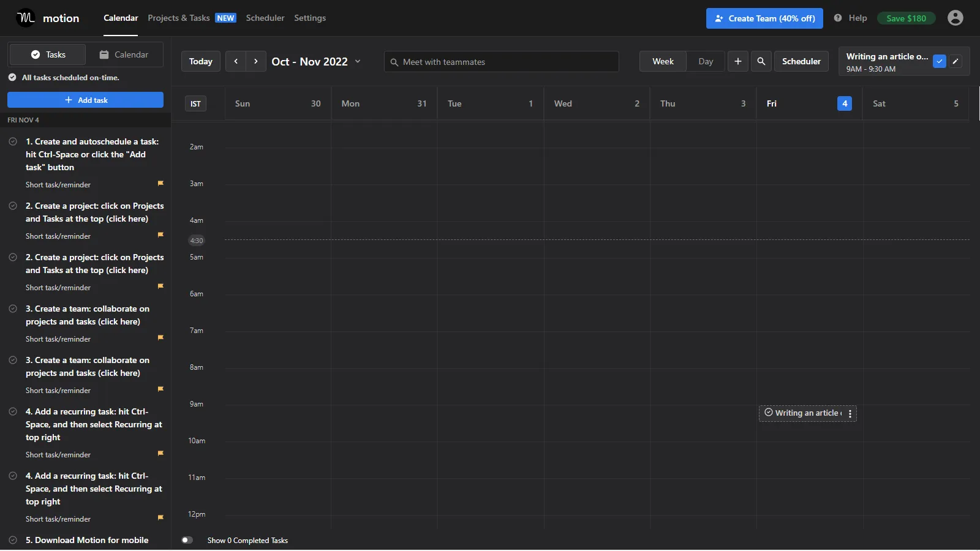Image resolution: width=980 pixels, height=551 pixels.
Task: Click Create Team (40% off) button
Action: [764, 18]
